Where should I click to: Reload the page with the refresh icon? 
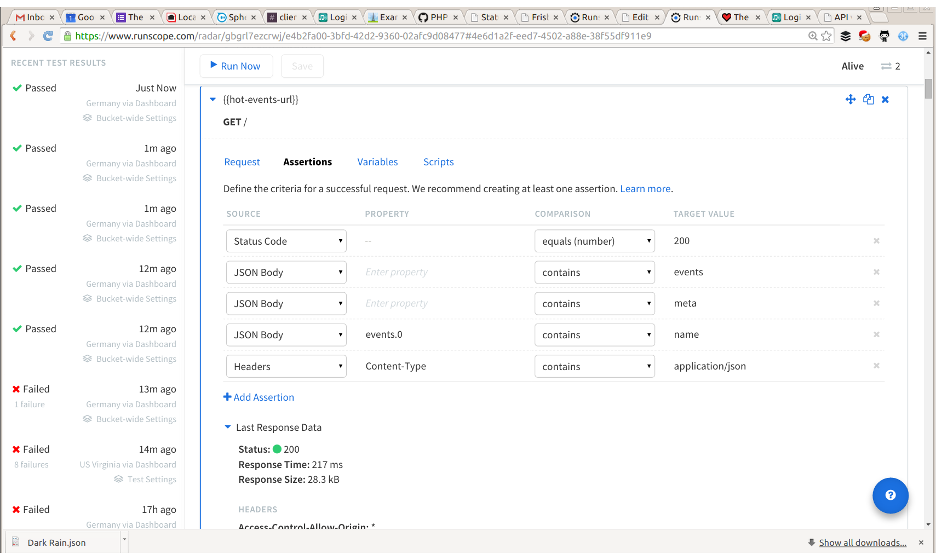[48, 36]
